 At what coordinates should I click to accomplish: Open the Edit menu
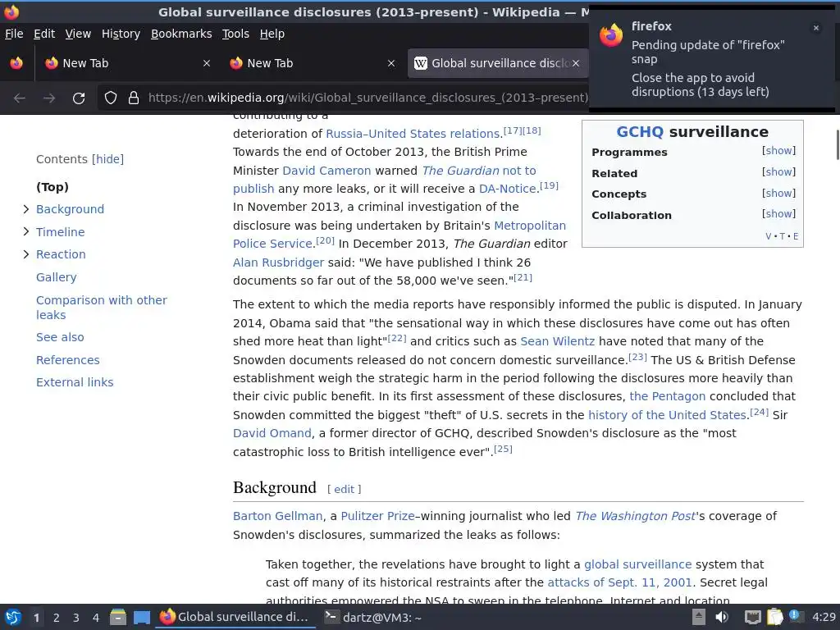point(44,34)
